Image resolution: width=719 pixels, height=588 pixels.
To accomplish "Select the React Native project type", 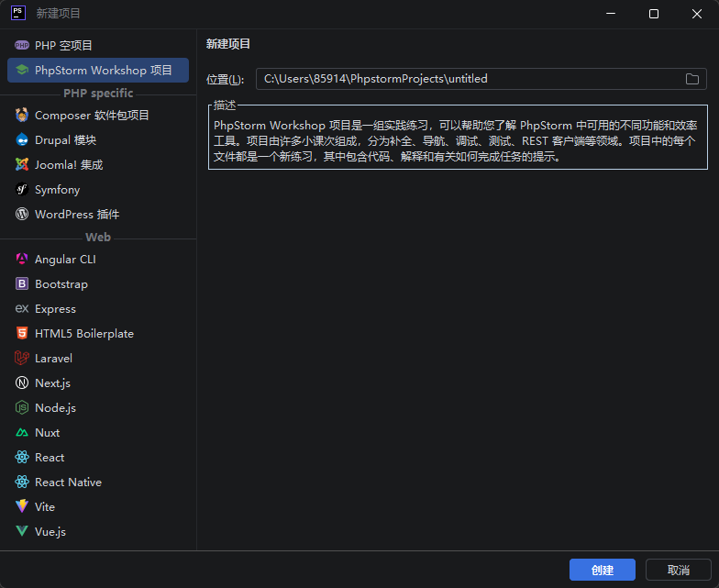I will coord(98,483).
